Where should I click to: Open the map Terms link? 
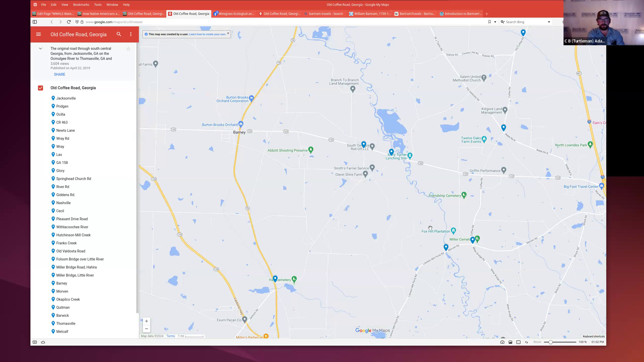[x=171, y=336]
